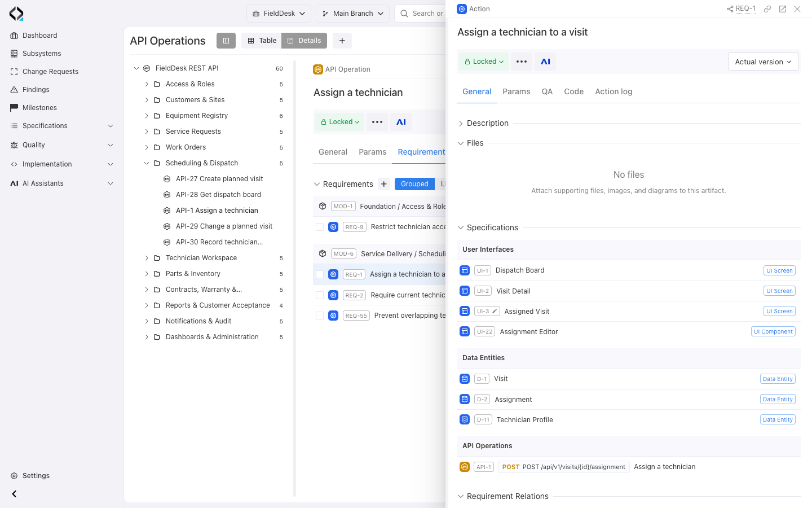Open the Main Branch dropdown
Screen dimensions: 812x508
point(353,14)
